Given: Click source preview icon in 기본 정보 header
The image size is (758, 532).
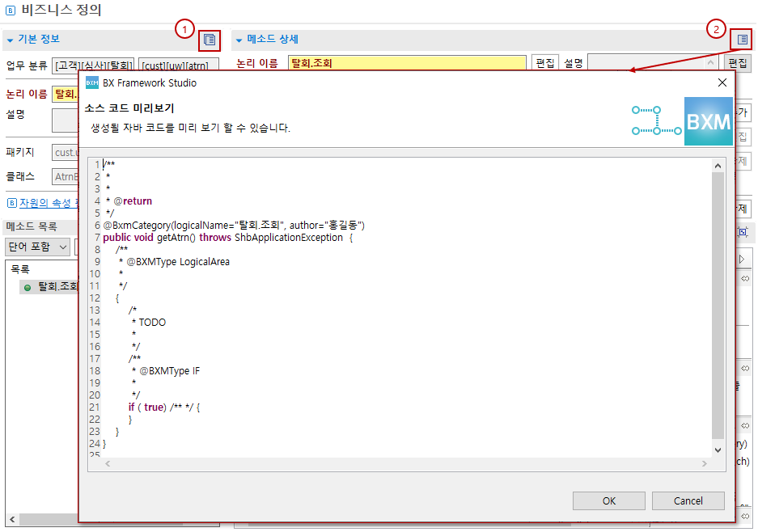Looking at the screenshot, I should (x=210, y=39).
